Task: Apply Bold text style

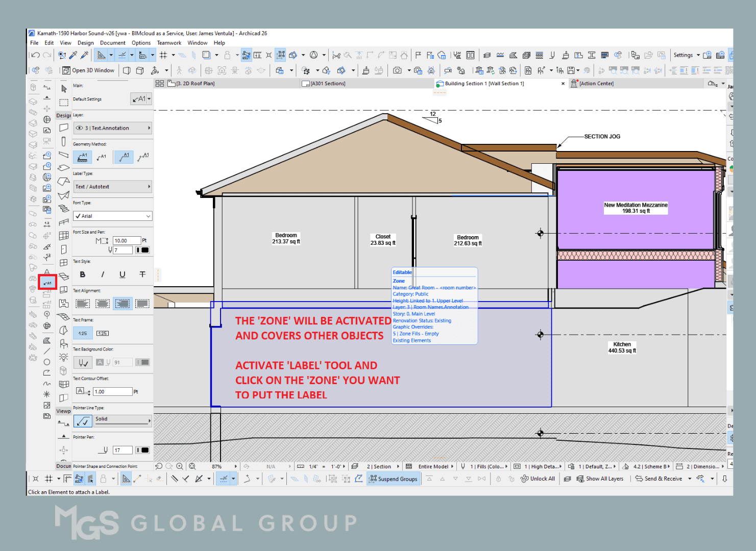Action: (x=82, y=274)
